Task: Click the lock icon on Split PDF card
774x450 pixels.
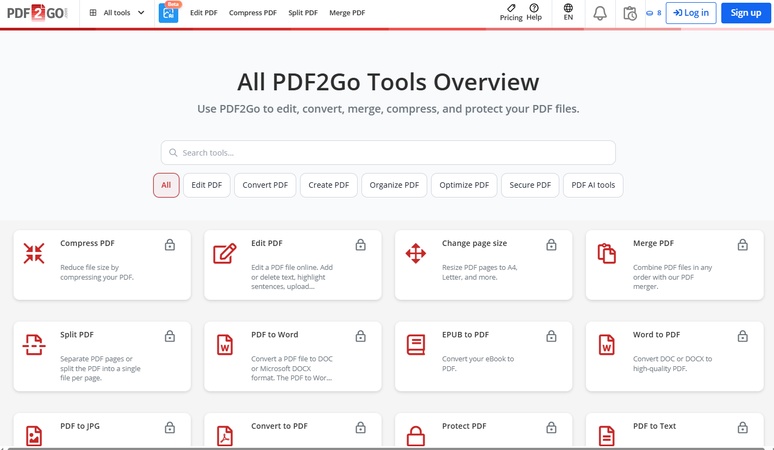Action: pyautogui.click(x=170, y=337)
